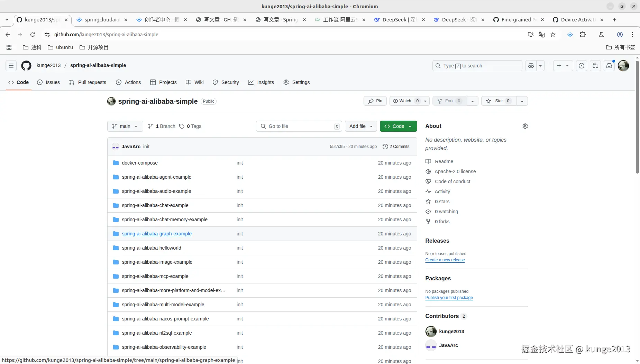Viewport: 640px width, 364px height.
Task: Open the user avatar menu
Action: [623, 66]
